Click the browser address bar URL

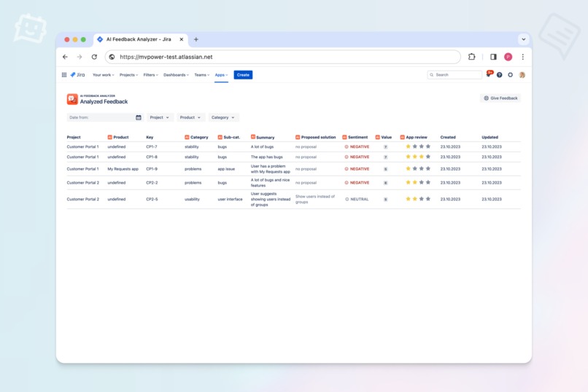click(x=166, y=57)
